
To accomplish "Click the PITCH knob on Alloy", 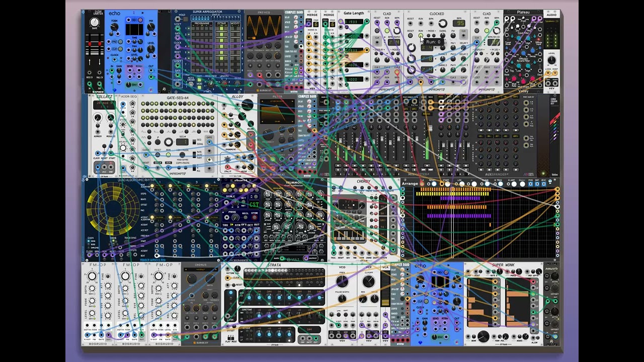I will (x=248, y=105).
